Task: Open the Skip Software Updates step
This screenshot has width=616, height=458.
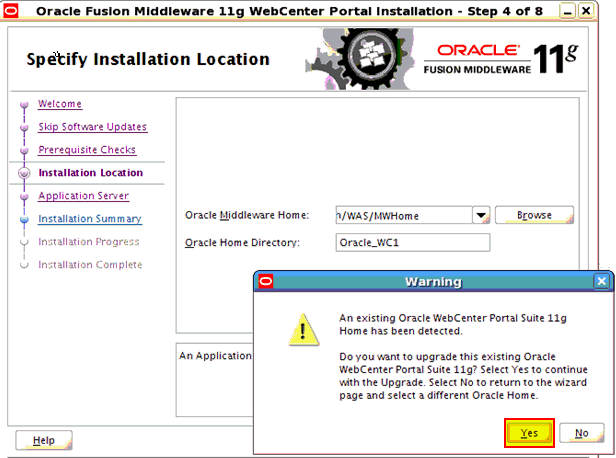Action: 92,127
